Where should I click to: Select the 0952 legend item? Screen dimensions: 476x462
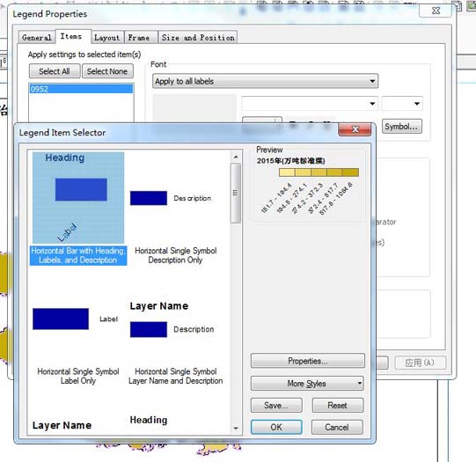click(x=81, y=89)
